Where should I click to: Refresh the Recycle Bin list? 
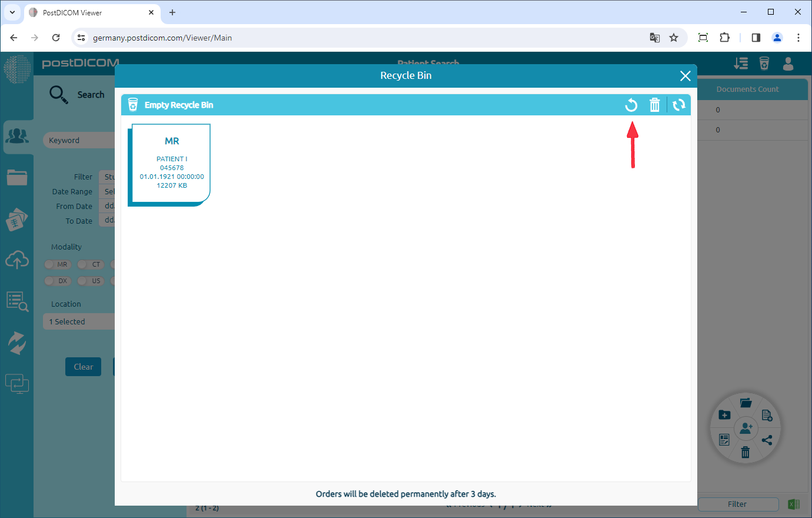tap(679, 104)
